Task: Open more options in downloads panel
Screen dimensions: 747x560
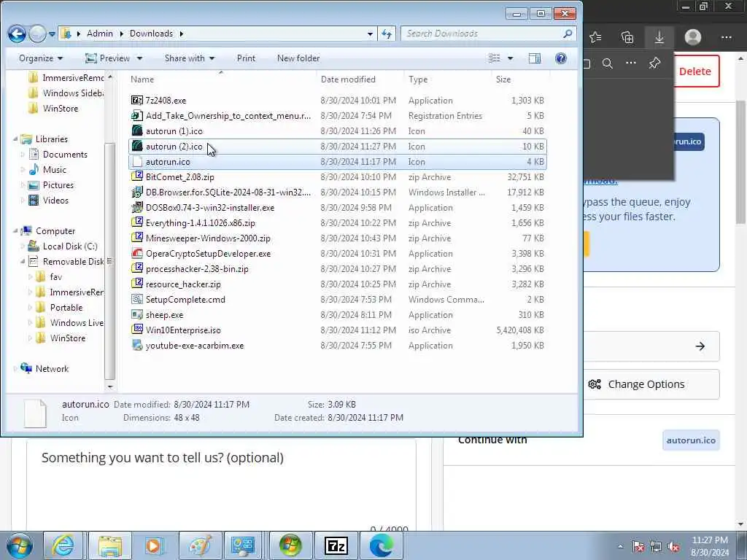Action: click(x=631, y=63)
